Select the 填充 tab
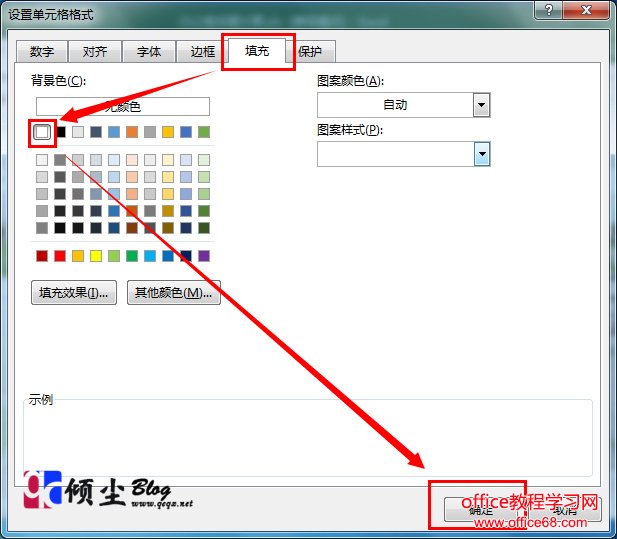 pos(257,50)
